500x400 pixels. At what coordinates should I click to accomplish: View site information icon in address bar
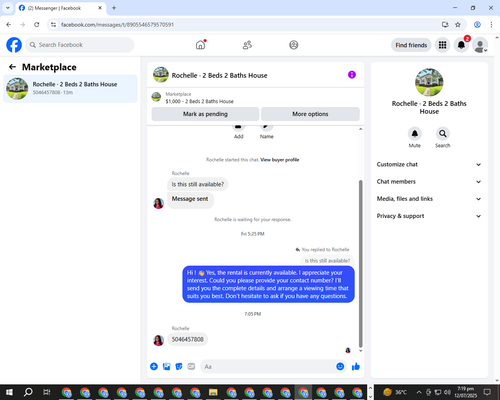tap(54, 25)
